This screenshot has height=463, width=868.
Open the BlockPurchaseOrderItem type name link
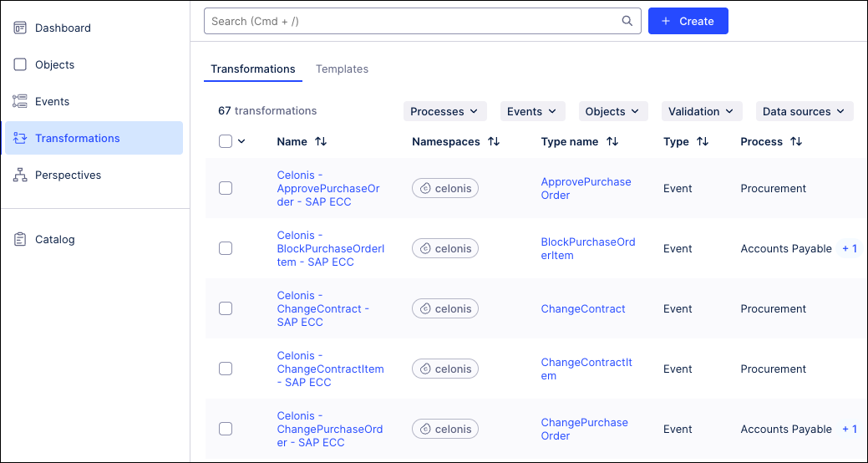point(587,248)
